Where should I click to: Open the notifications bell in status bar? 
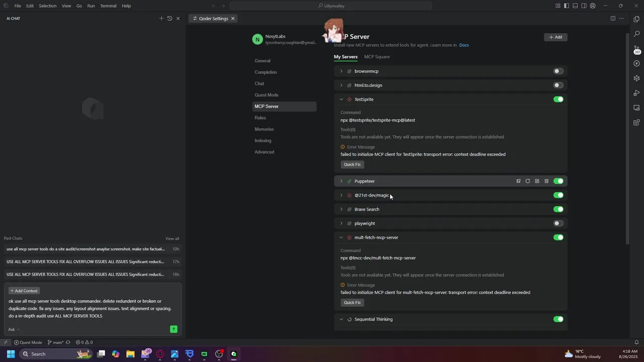tap(636, 342)
